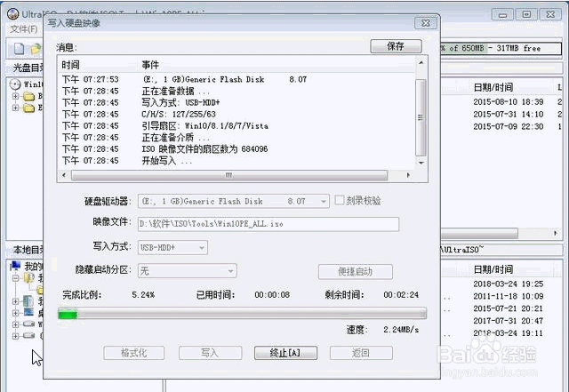Expand the last drive node in the local tree

15,336
